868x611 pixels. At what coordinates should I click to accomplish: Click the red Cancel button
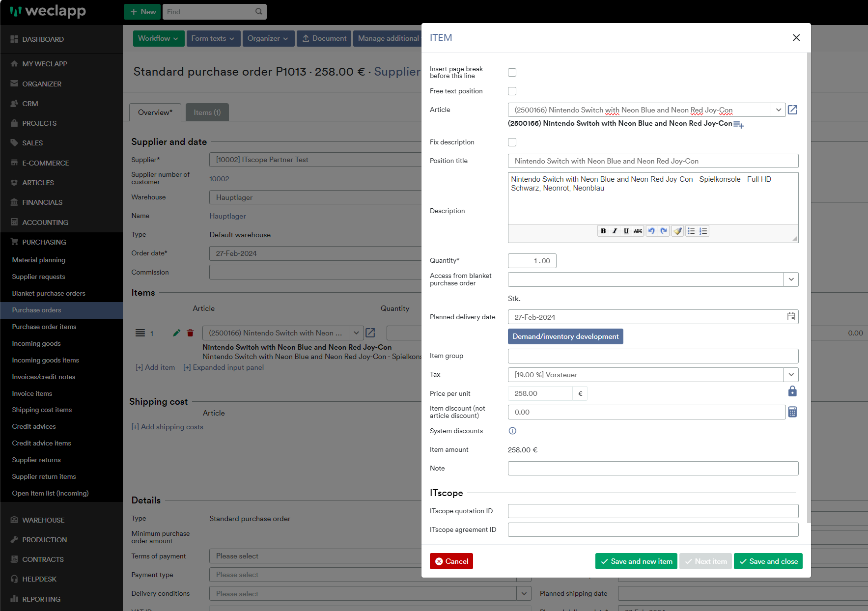pos(451,561)
